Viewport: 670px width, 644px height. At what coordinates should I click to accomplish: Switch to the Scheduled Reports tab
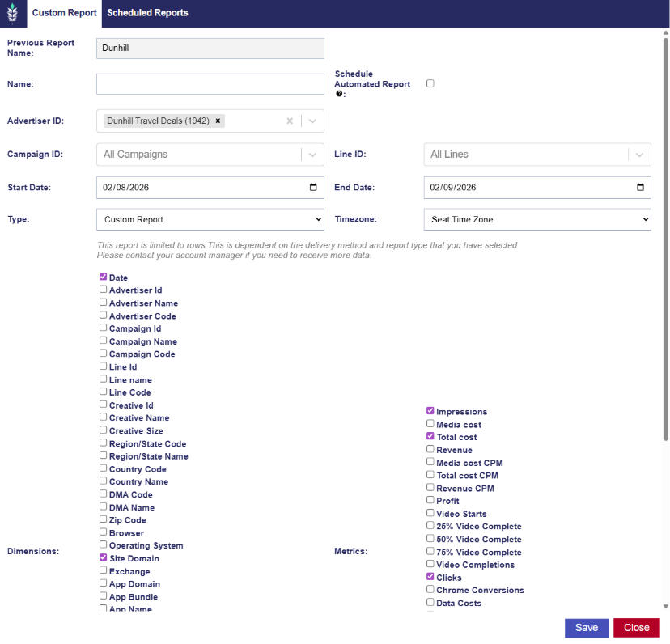click(147, 13)
